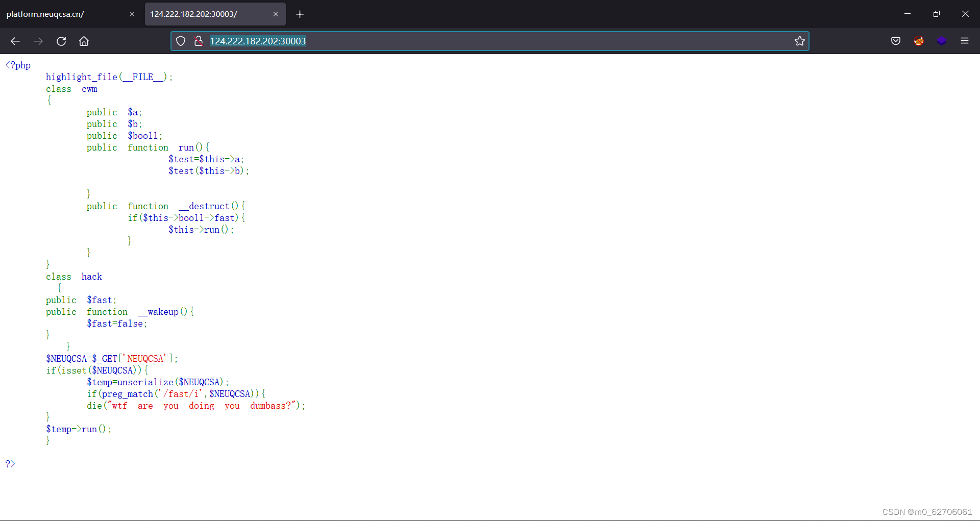Open a new browser tab
Screen dimensions: 980x521
point(300,14)
